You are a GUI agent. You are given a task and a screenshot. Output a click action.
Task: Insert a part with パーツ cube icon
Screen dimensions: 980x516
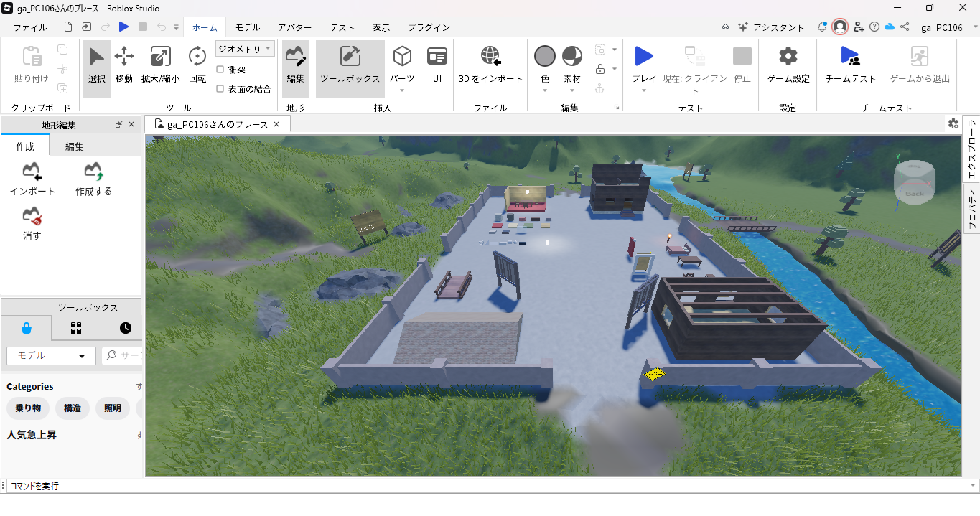402,57
